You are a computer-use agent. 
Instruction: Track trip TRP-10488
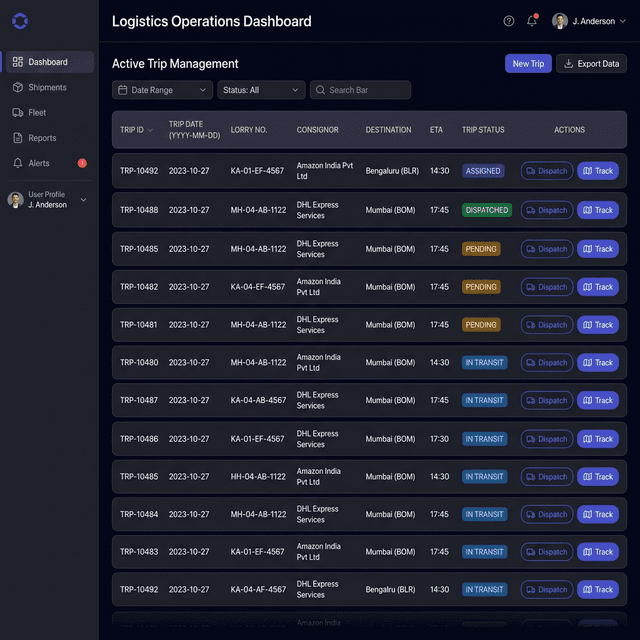pyautogui.click(x=597, y=210)
